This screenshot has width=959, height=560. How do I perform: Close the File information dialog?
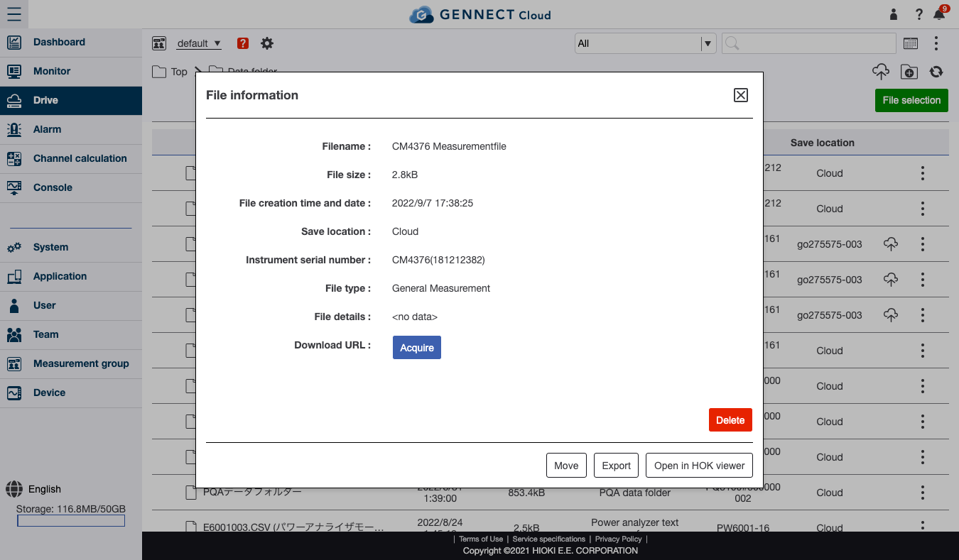tap(741, 95)
